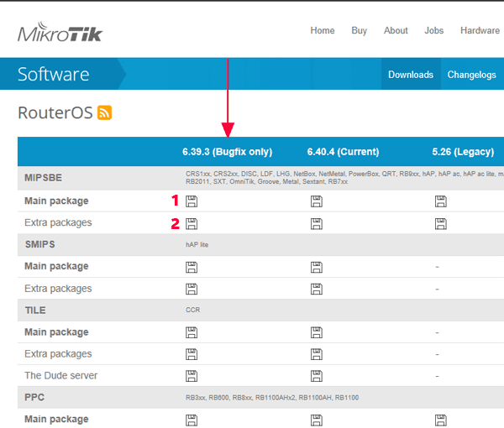
Task: Download MIPSBE Extra packages 5.26 Legacy
Action: [x=441, y=224]
